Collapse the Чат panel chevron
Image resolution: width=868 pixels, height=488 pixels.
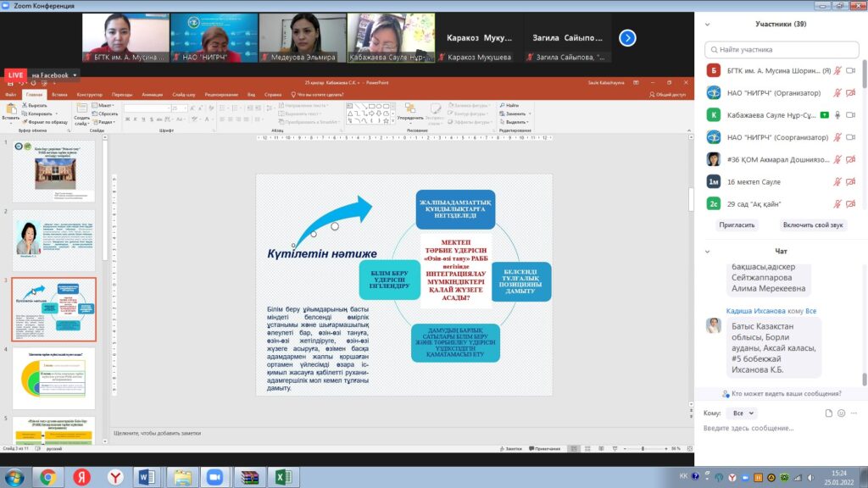point(708,252)
